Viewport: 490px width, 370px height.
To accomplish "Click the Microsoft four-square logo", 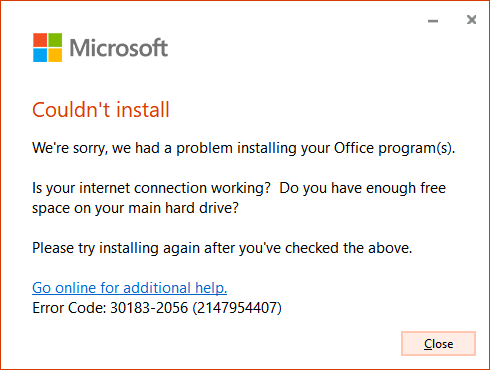I will coord(47,47).
